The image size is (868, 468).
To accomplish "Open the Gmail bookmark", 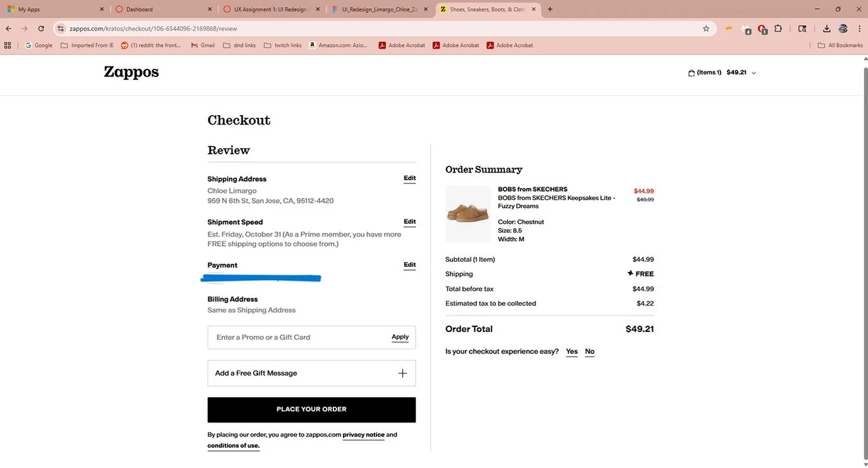I will [x=203, y=45].
